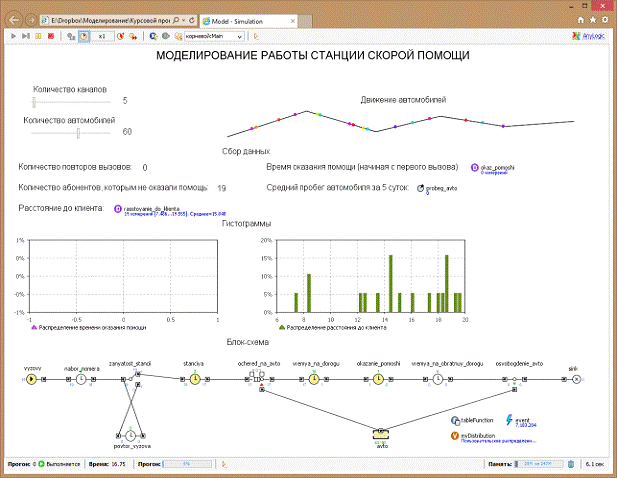Click the red Stop simulation button
The width and height of the screenshot is (617, 478).
tap(50, 36)
